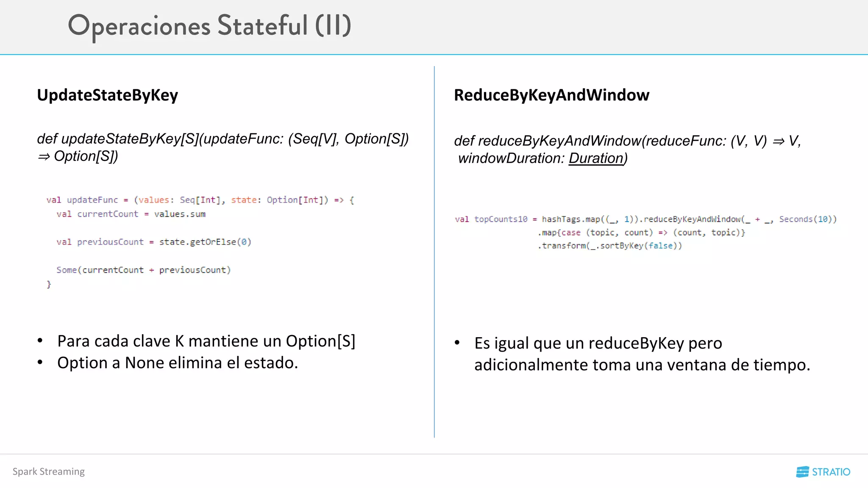
Task: Click the closing brace of updateFunc
Action: pos(49,284)
